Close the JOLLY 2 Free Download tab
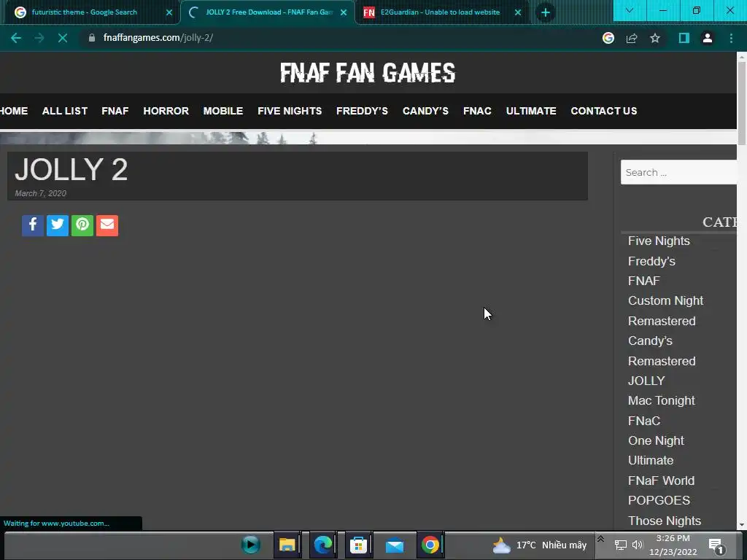The width and height of the screenshot is (747, 560). click(344, 12)
